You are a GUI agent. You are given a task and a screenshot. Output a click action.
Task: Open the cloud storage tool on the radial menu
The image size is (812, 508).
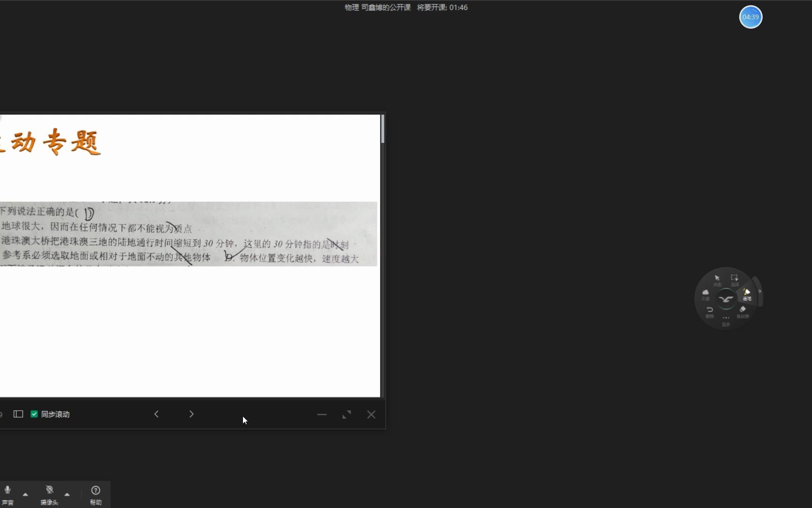pos(705,292)
